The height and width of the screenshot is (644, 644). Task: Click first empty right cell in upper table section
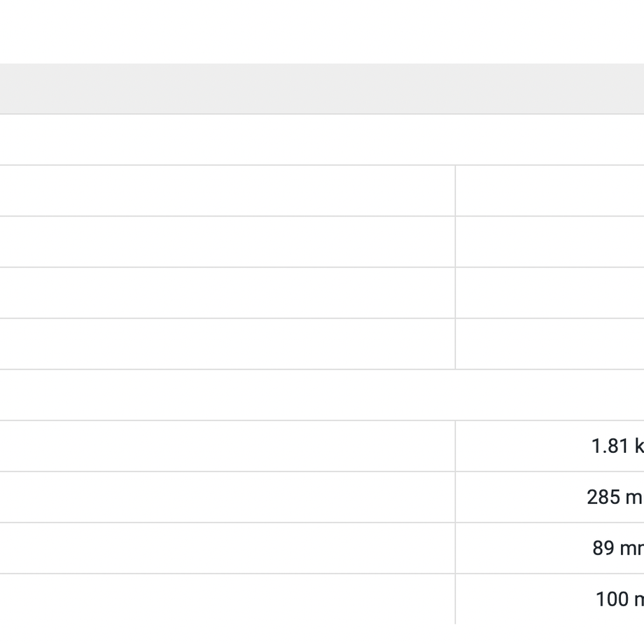click(x=550, y=190)
